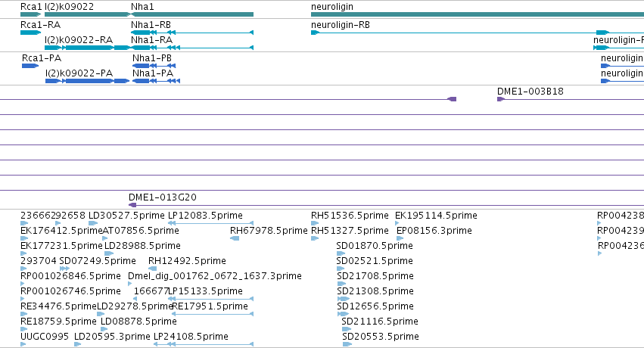
Task: Click the SD20553.5prime EST glyph
Action: [x=347, y=344]
